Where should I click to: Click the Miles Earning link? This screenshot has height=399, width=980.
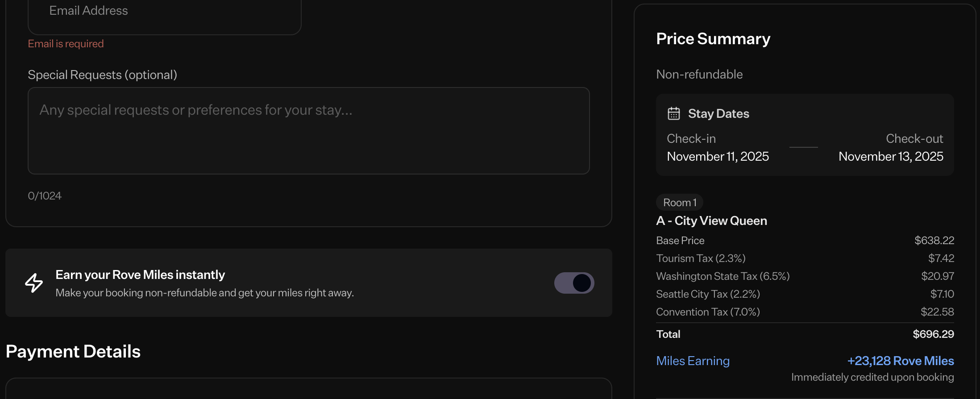coord(693,361)
